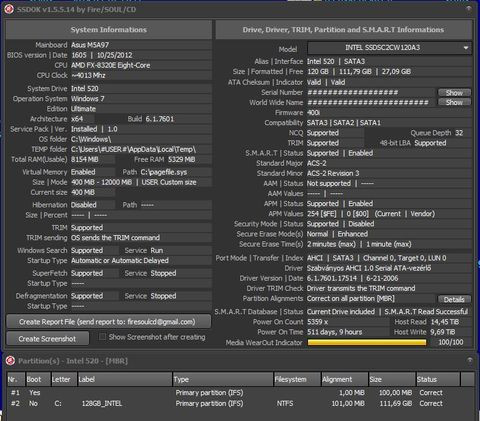480x421 pixels.
Task: Click Mainboard value Asus M5A97
Action: coord(90,45)
